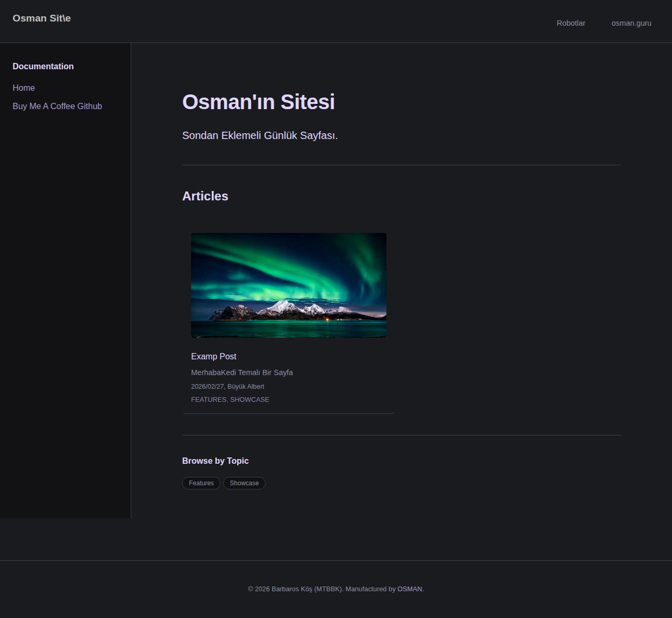Screen dimensions: 672x618
Task: Open the Robotlar nav item
Action: [x=571, y=23]
